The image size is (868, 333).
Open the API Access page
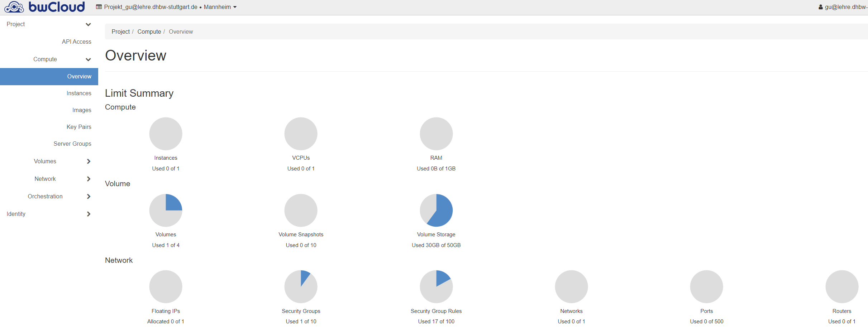click(x=76, y=42)
